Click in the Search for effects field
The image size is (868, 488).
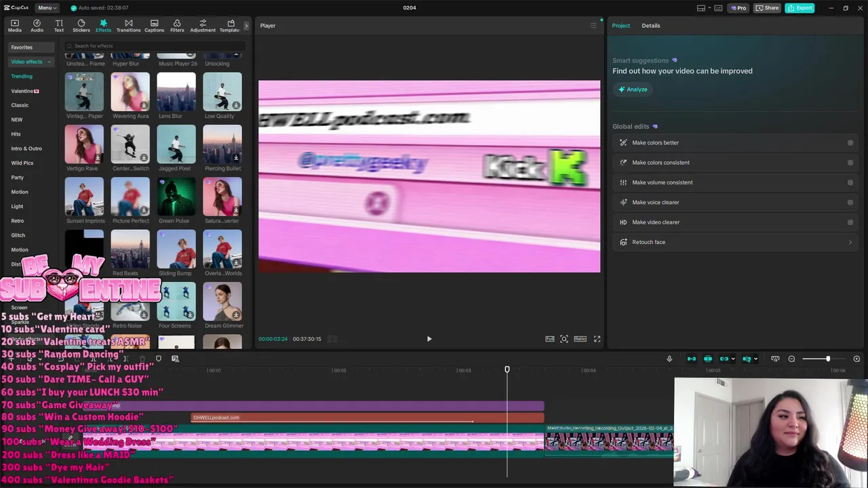(156, 45)
